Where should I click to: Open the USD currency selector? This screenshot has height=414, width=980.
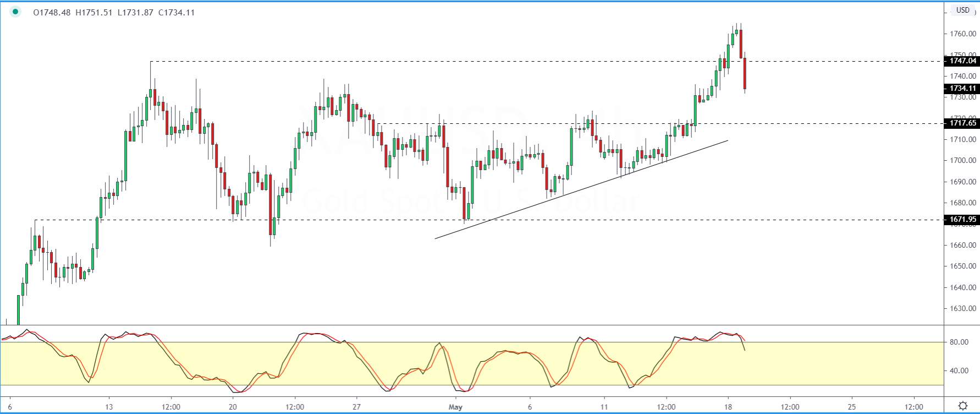click(962, 10)
